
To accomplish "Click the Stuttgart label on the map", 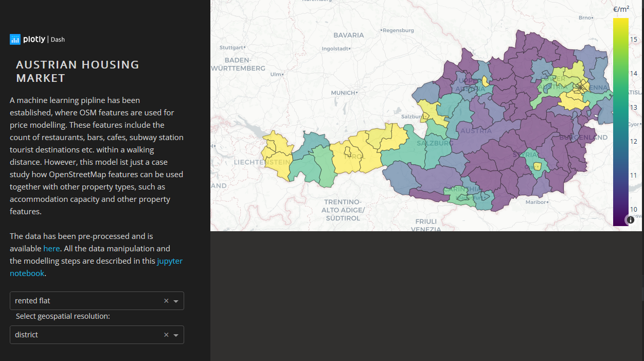I will click(x=232, y=47).
